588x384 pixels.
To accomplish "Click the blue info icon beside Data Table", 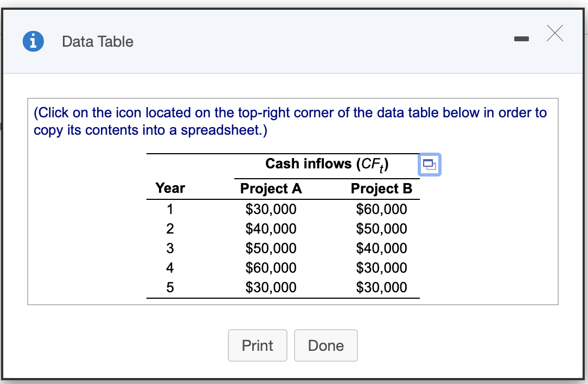I will click(x=33, y=41).
